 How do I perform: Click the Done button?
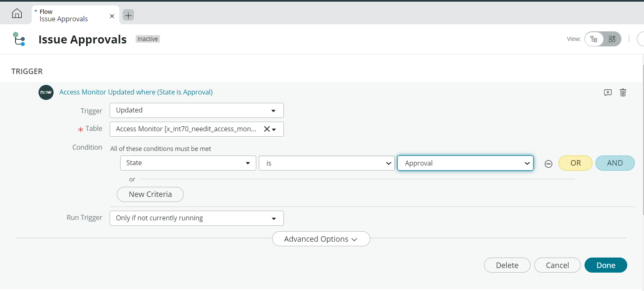(x=605, y=265)
